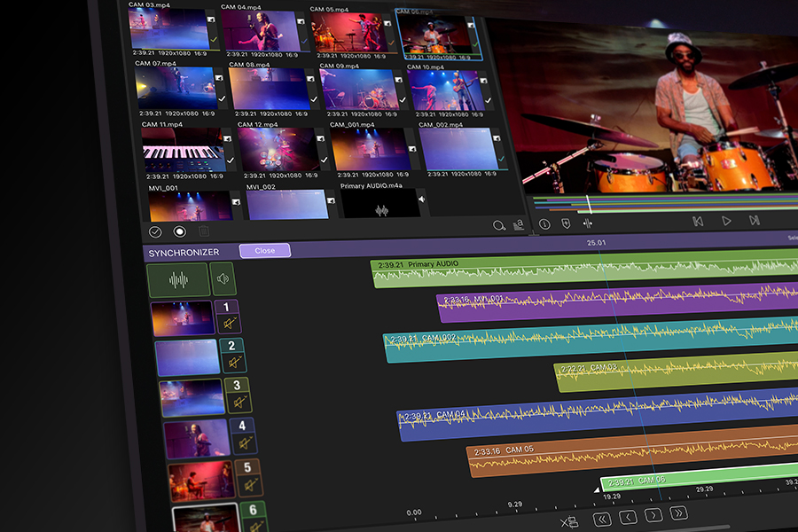Toggle mute on track 2
Viewport: 798px width, 532px height.
pos(235,363)
